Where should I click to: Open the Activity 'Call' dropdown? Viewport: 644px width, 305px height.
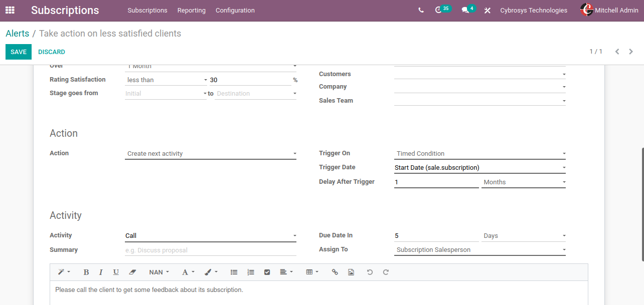211,236
